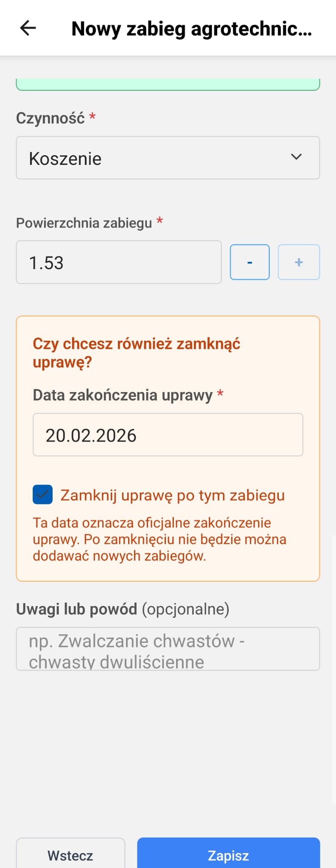Tap the minus stepper for Powierzchnia zabiegu
The image size is (336, 868).
249,262
